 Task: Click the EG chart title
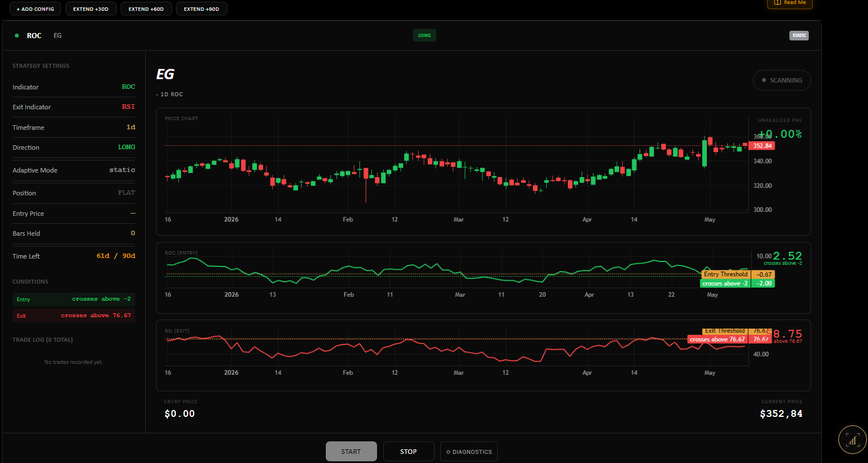coord(165,74)
